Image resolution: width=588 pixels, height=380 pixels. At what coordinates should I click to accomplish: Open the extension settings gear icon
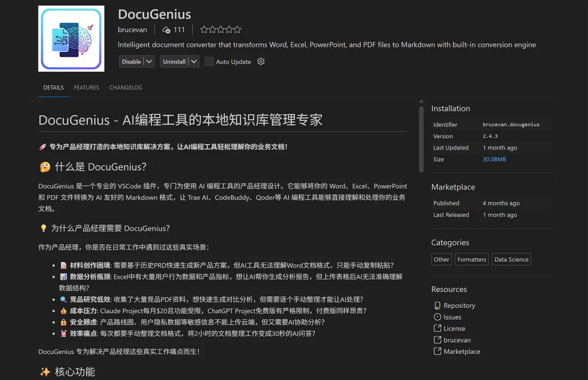[x=261, y=61]
